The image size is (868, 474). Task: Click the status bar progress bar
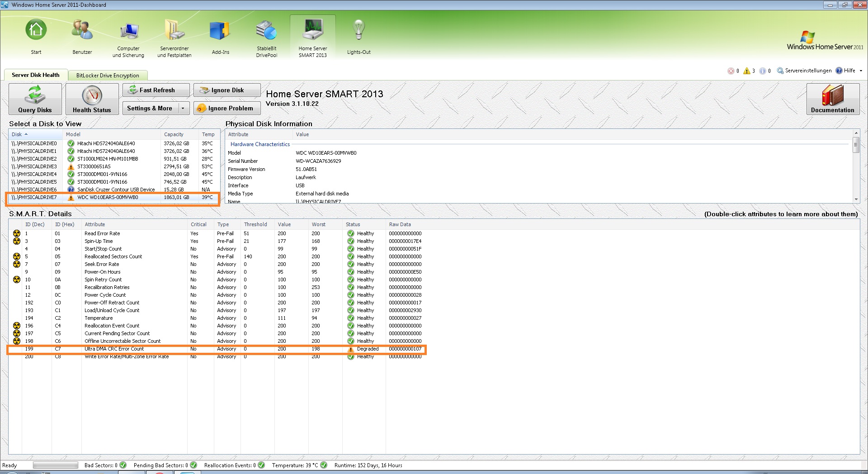point(56,465)
